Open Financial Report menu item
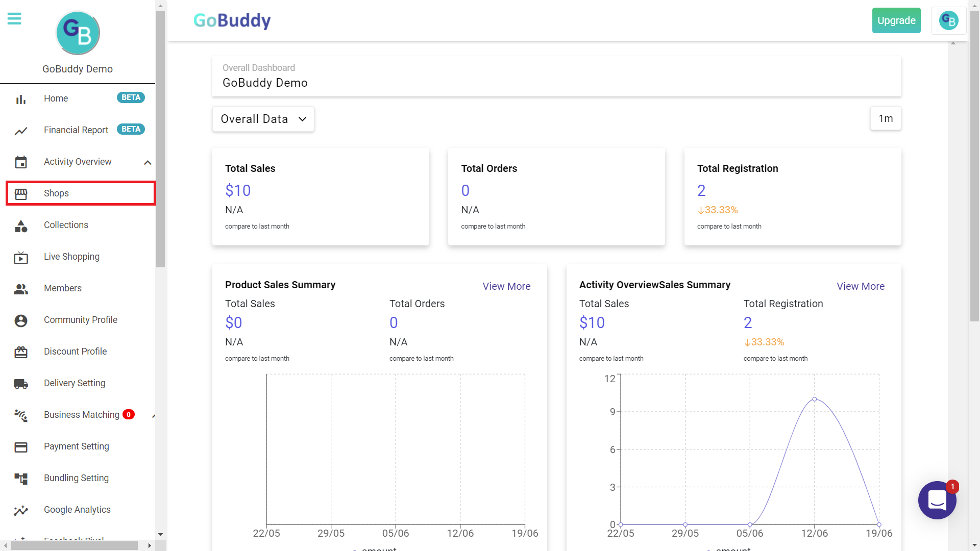This screenshot has height=551, width=980. point(76,130)
